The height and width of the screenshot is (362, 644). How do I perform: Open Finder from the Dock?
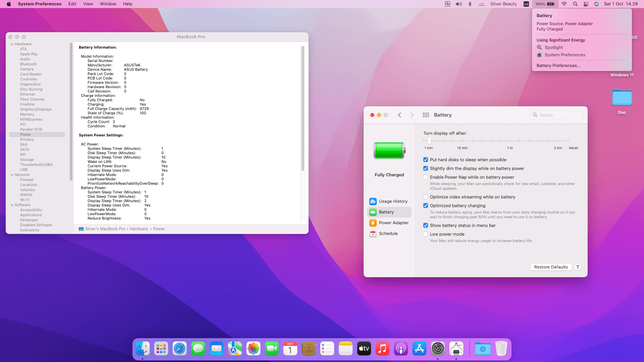tap(143, 349)
